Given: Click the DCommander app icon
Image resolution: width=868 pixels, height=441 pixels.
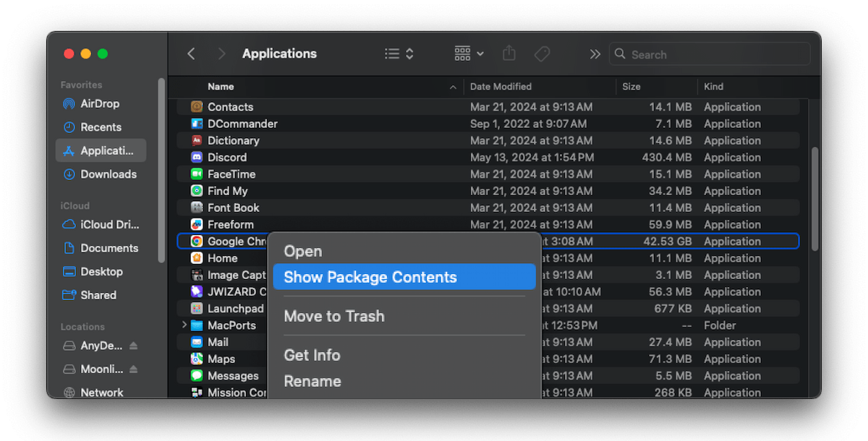Looking at the screenshot, I should [x=197, y=124].
